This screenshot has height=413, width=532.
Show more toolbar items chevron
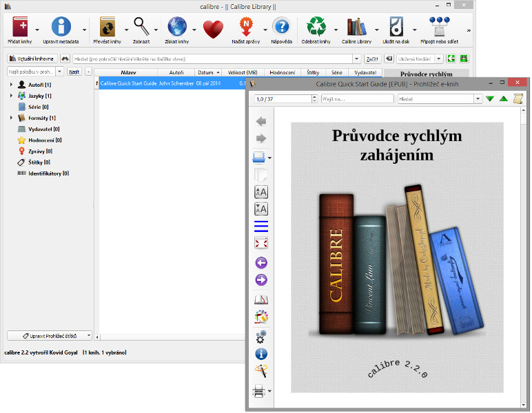point(469,30)
